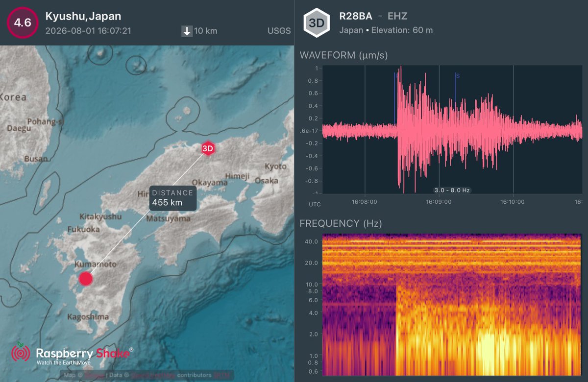588x382 pixels.
Task: Click the Kyushu, Japan event title
Action: [x=83, y=16]
